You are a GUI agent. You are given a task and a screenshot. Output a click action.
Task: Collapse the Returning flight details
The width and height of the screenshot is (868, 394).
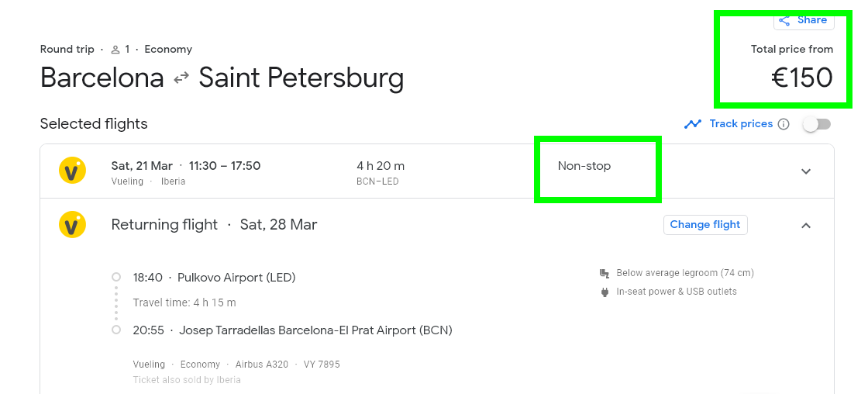point(806,225)
